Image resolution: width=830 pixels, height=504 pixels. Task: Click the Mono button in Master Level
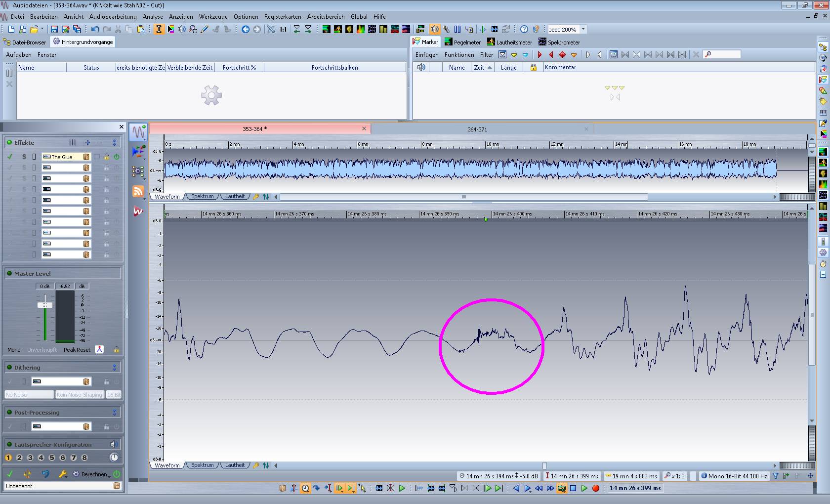click(14, 350)
